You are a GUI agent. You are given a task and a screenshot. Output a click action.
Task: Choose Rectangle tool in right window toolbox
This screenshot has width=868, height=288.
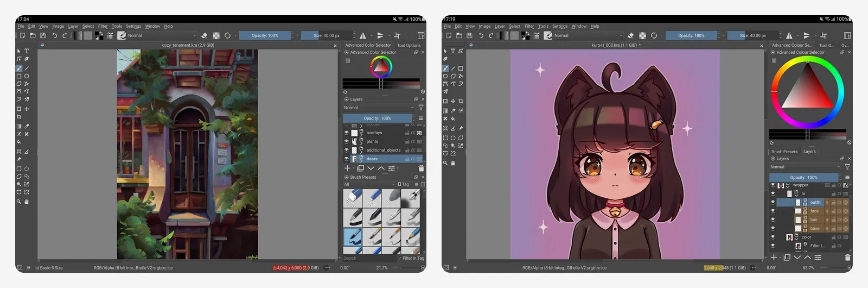(x=461, y=68)
